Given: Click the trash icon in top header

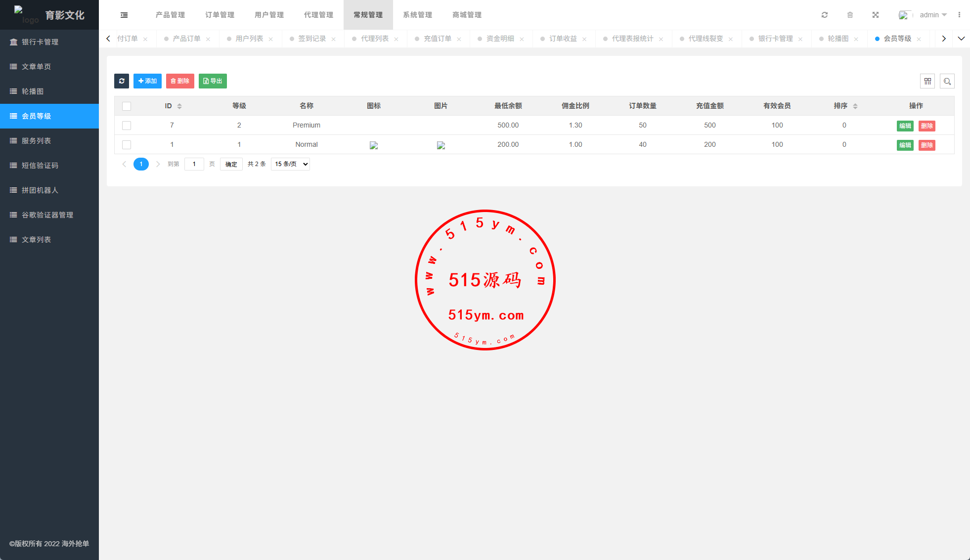Looking at the screenshot, I should [x=850, y=15].
